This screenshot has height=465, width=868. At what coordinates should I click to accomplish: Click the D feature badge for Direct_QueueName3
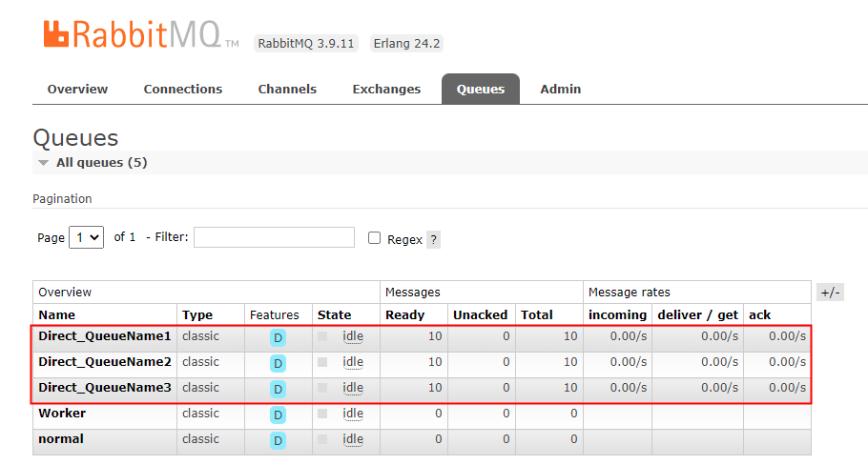click(x=278, y=390)
